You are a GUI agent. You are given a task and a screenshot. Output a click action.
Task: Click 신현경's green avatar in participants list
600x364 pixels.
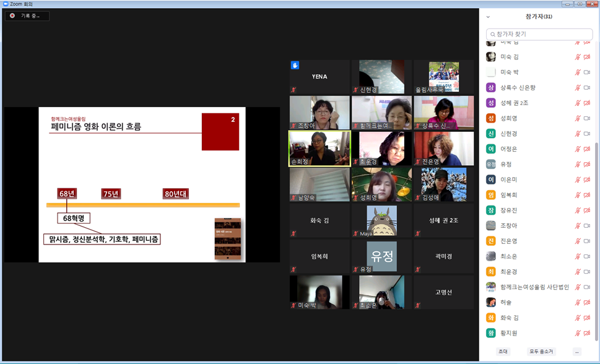click(491, 133)
